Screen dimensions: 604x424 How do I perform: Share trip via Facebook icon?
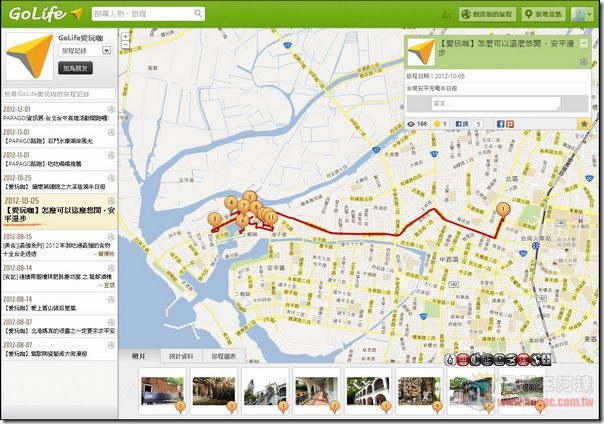[x=500, y=124]
